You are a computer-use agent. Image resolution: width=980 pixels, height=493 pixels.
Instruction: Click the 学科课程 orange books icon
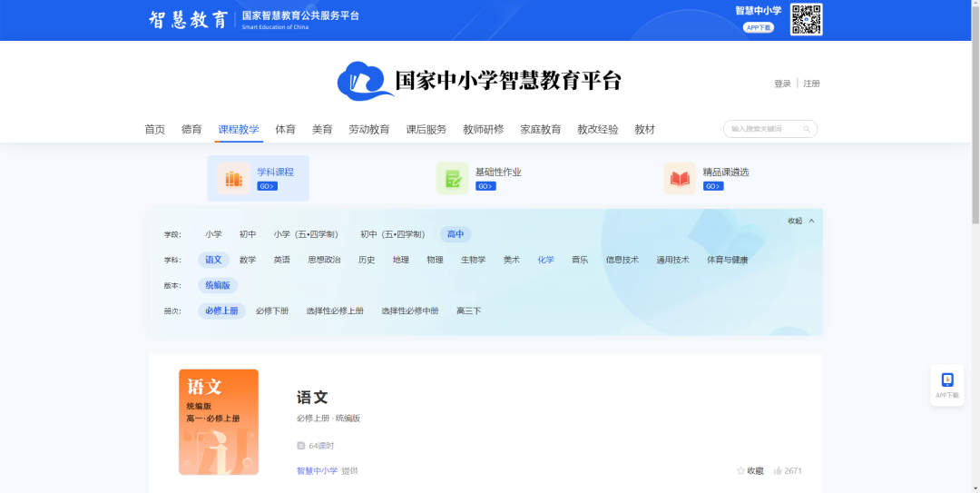click(x=234, y=178)
